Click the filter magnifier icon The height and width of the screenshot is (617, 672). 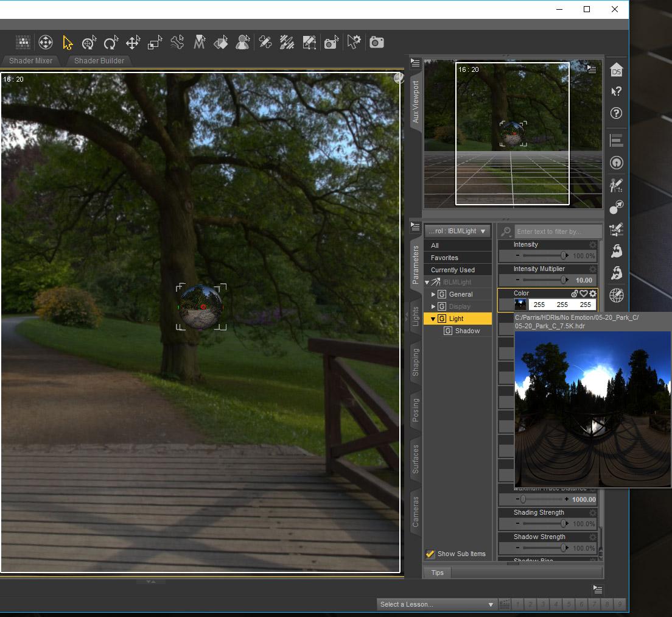[506, 231]
